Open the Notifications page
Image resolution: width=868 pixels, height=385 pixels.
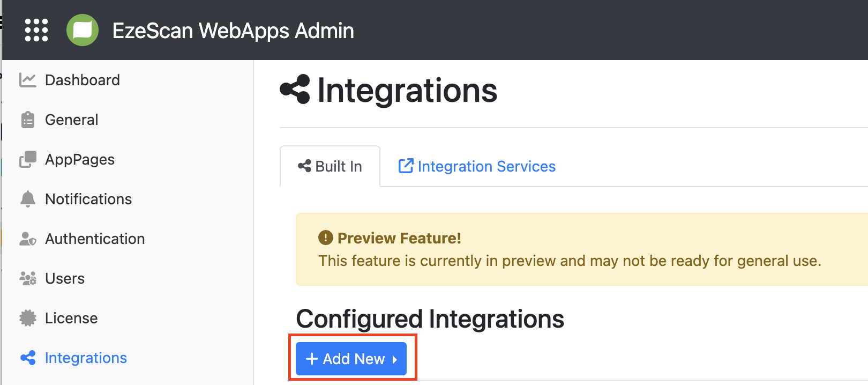[88, 199]
